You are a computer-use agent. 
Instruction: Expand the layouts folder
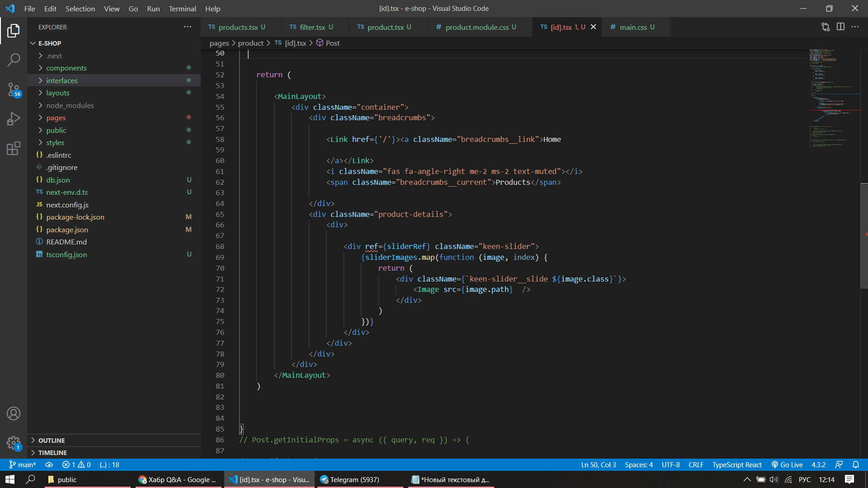114,93
